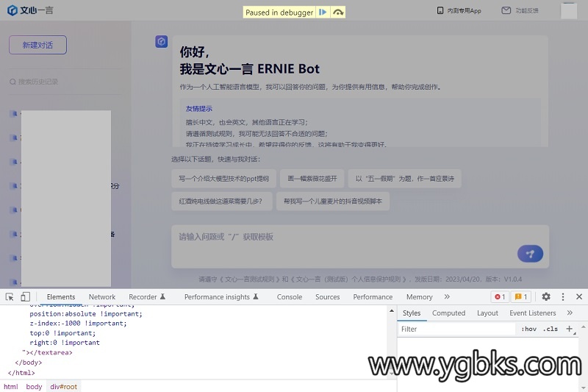The height and width of the screenshot is (392, 588).
Task: Open the 文心一言测试规则 link
Action: point(249,279)
